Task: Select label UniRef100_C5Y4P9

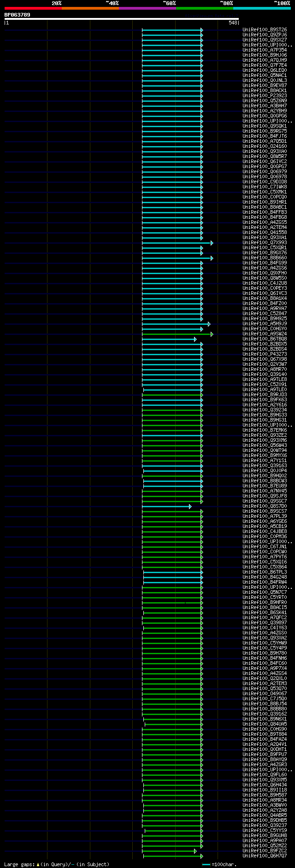Action: point(265,648)
